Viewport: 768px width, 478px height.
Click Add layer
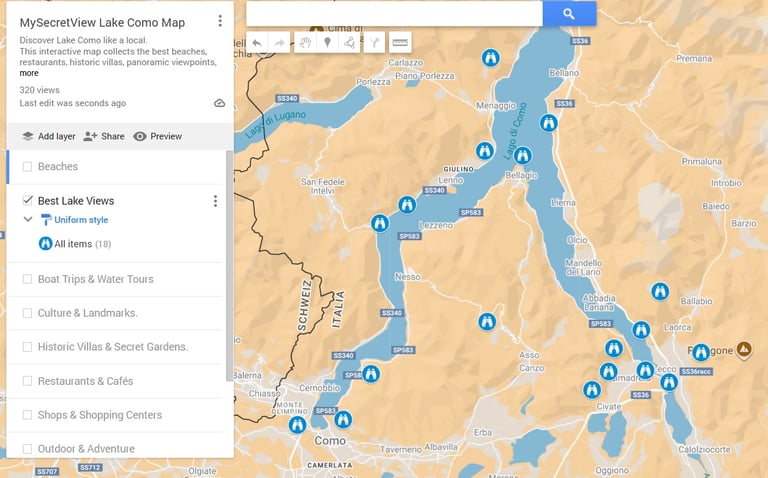coord(48,136)
